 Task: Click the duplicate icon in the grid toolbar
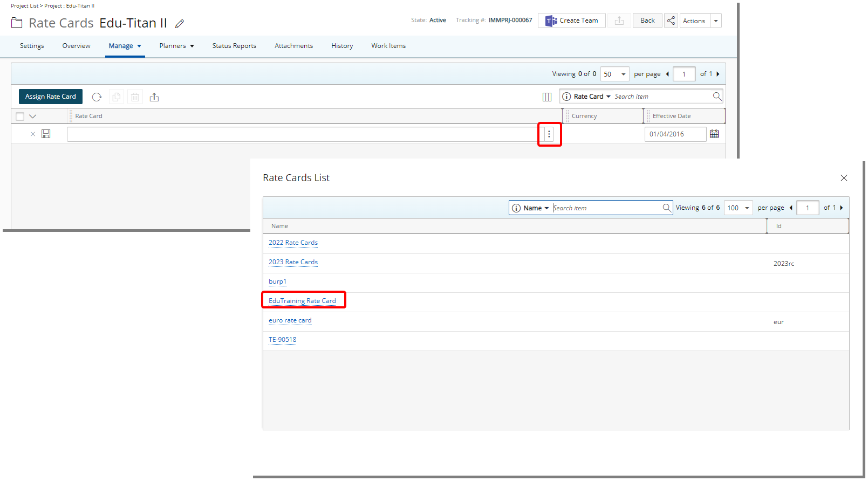click(117, 97)
